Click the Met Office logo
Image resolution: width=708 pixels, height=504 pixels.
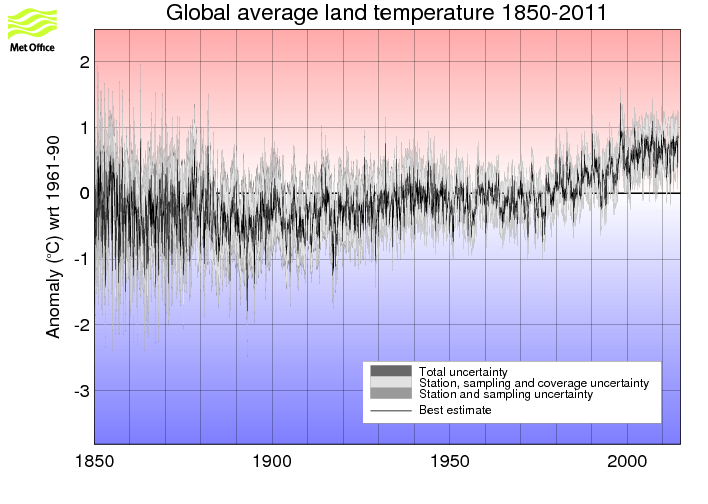[x=32, y=31]
